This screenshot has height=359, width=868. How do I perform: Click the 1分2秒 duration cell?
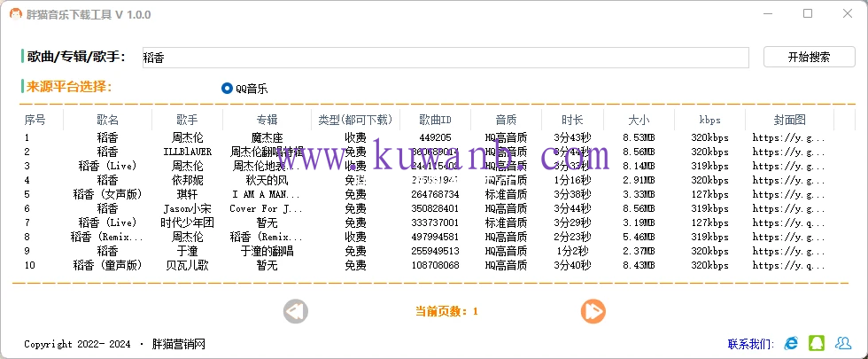click(x=572, y=252)
